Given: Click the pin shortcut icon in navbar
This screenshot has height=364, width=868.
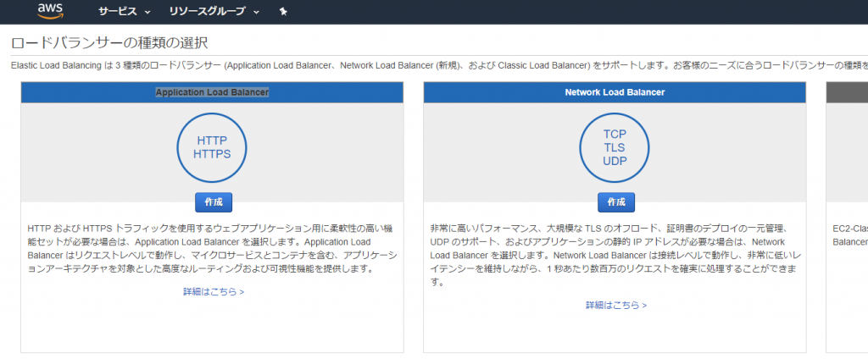Looking at the screenshot, I should pyautogui.click(x=283, y=12).
